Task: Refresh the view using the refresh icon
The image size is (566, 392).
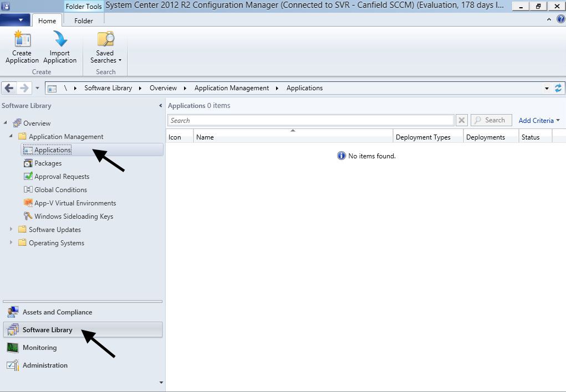Action: click(558, 88)
